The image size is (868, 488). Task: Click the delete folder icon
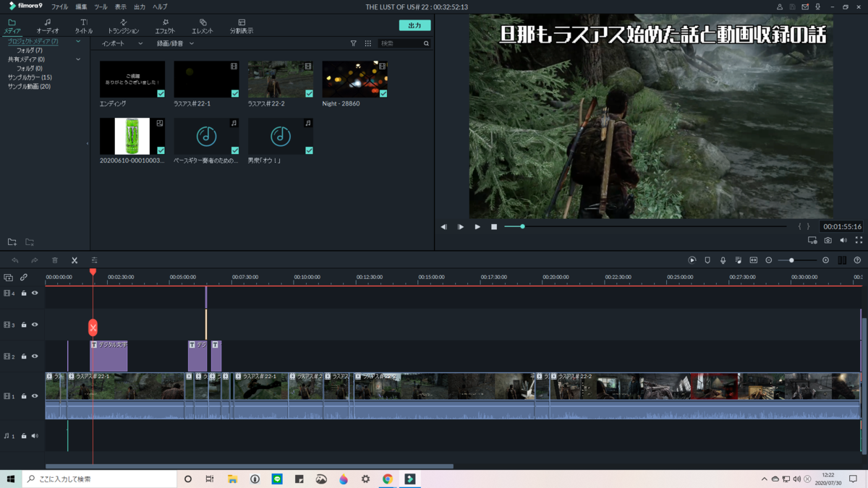(30, 242)
